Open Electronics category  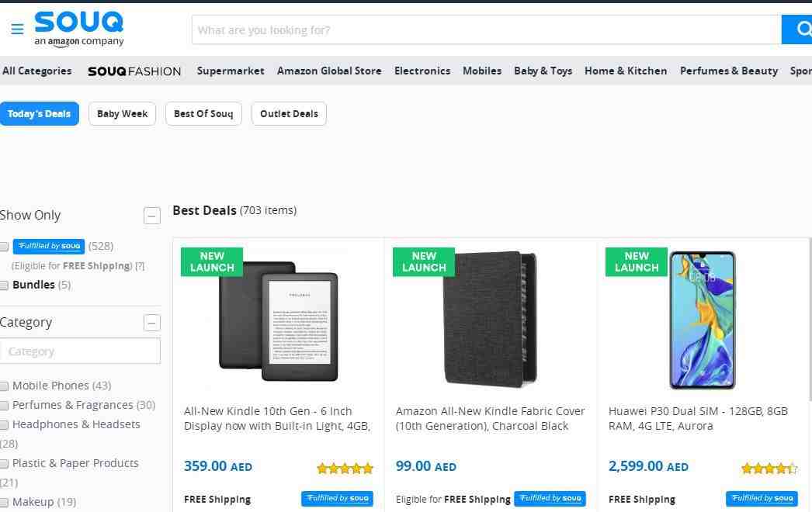pos(422,71)
